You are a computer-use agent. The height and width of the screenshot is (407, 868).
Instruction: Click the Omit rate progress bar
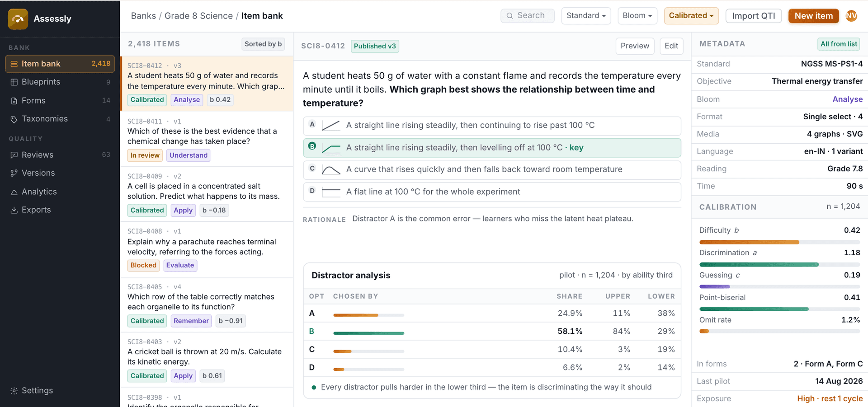[779, 332]
